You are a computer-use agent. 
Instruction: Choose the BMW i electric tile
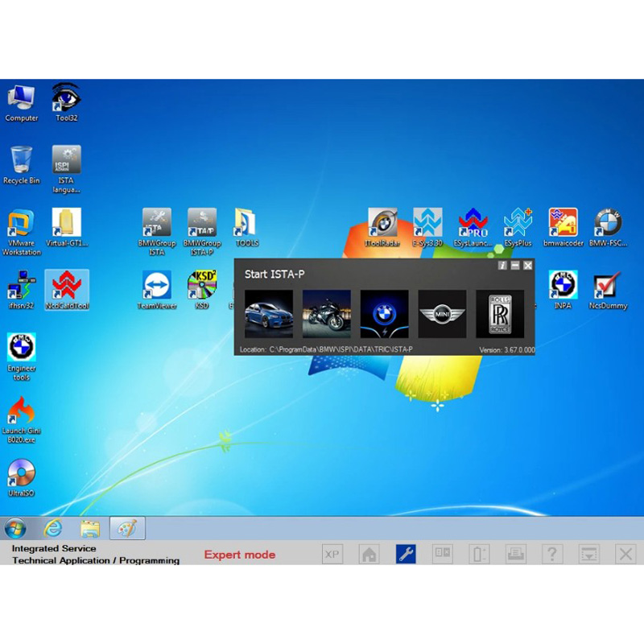385,314
